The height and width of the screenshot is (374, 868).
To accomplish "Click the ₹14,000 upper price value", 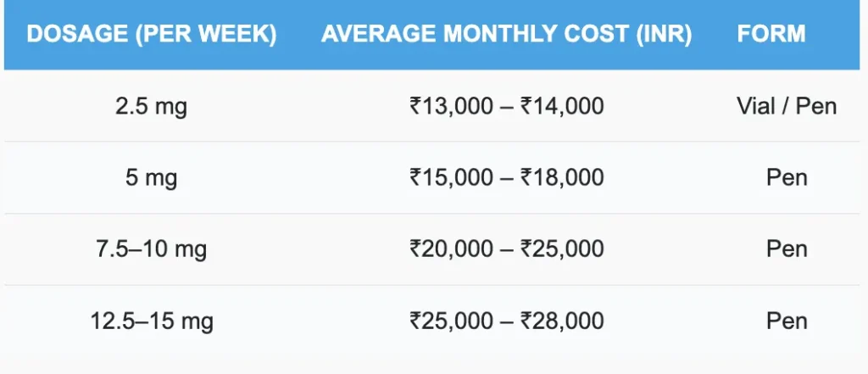I will click(562, 106).
